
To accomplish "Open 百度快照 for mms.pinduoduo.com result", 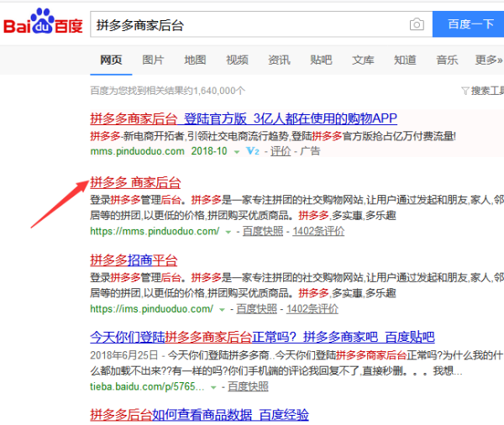I will pyautogui.click(x=263, y=231).
